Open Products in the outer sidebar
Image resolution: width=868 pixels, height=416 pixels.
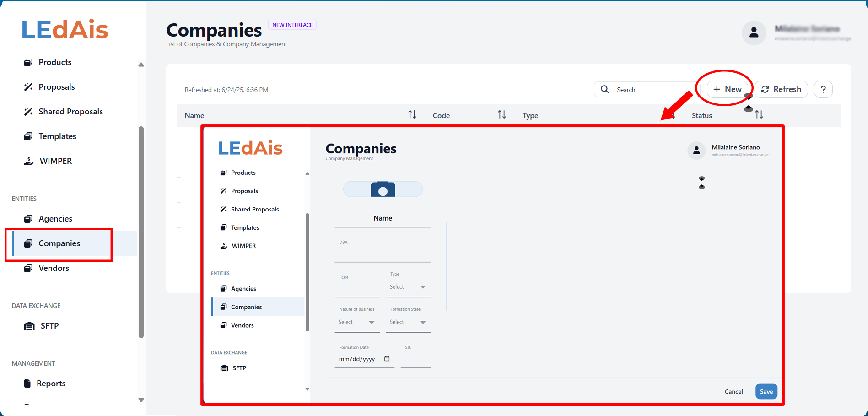(55, 62)
